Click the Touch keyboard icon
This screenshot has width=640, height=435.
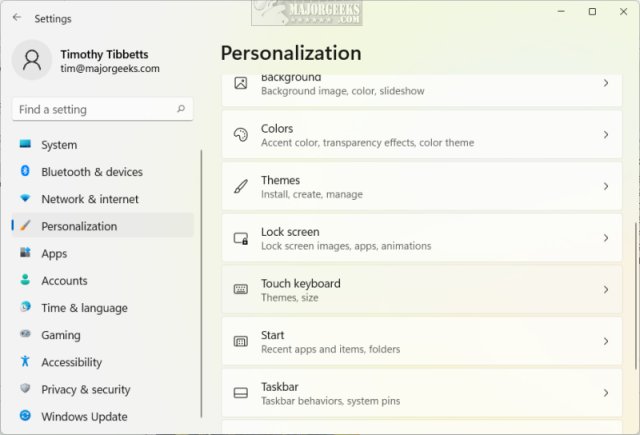(x=240, y=290)
